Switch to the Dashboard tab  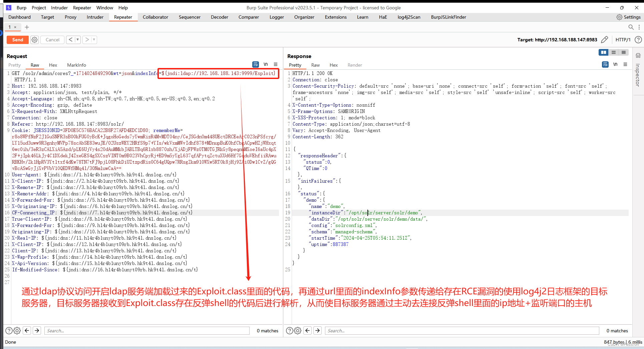tap(19, 17)
